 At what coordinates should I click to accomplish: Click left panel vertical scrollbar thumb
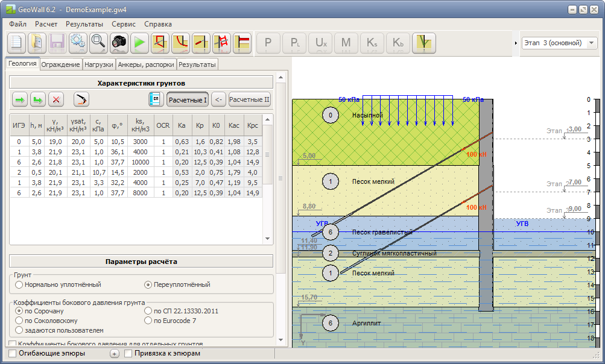pos(281,178)
